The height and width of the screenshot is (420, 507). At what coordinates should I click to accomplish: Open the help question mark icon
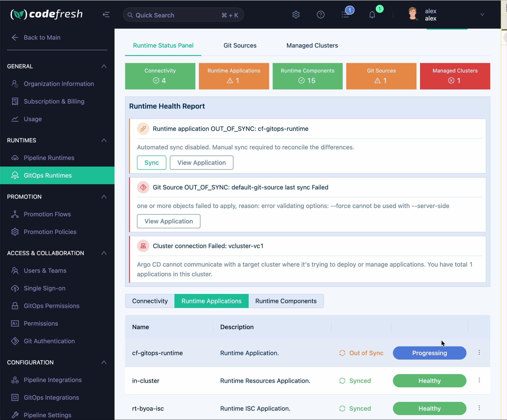[320, 15]
